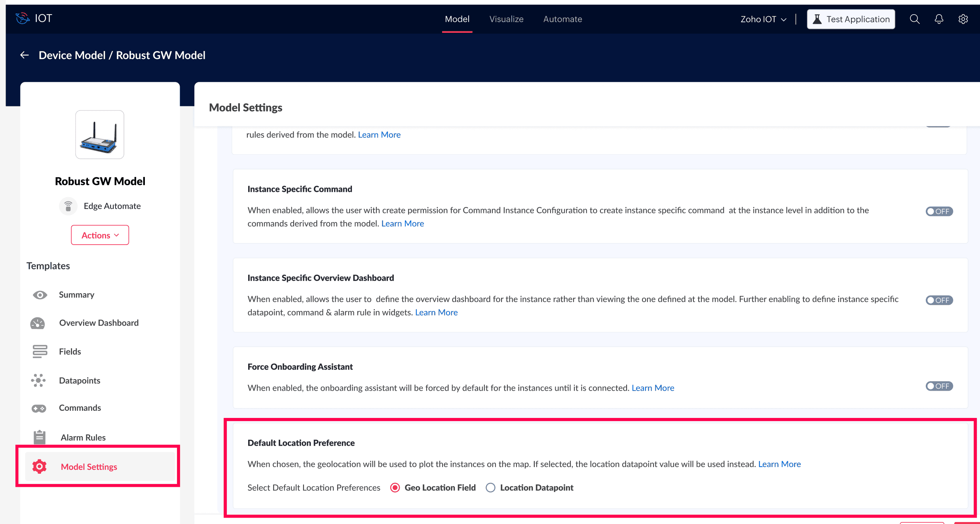Open the settings gear in top bar
The image size is (980, 524).
click(x=963, y=19)
